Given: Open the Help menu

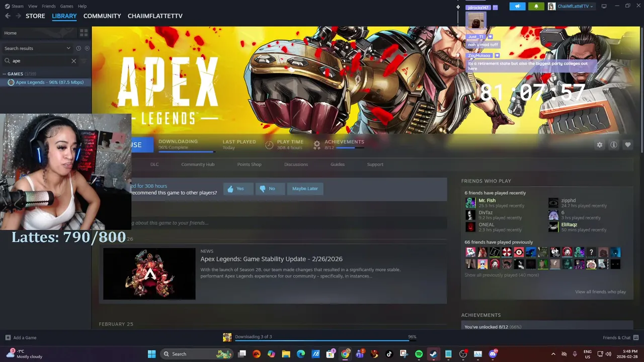Looking at the screenshot, I should click(82, 6).
